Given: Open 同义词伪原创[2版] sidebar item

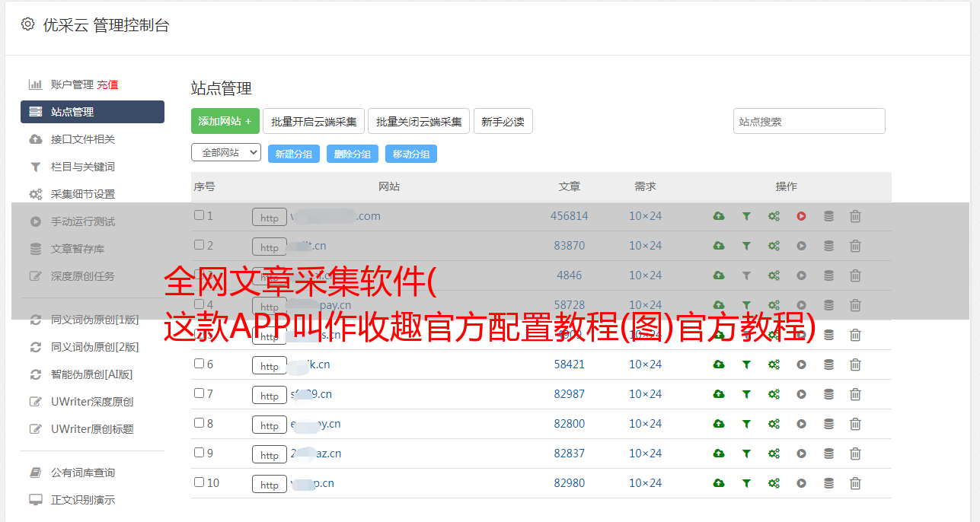Looking at the screenshot, I should (x=95, y=347).
